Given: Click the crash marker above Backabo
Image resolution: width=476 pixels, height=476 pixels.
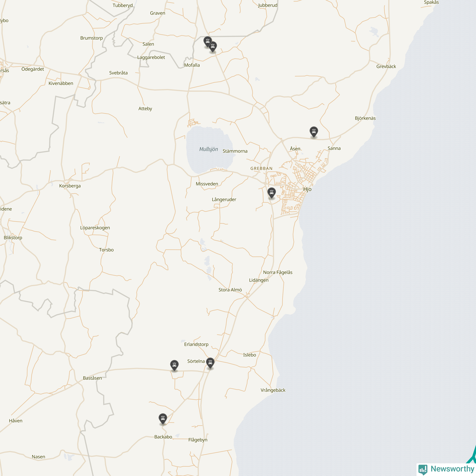Looking at the screenshot, I should 163,418.
